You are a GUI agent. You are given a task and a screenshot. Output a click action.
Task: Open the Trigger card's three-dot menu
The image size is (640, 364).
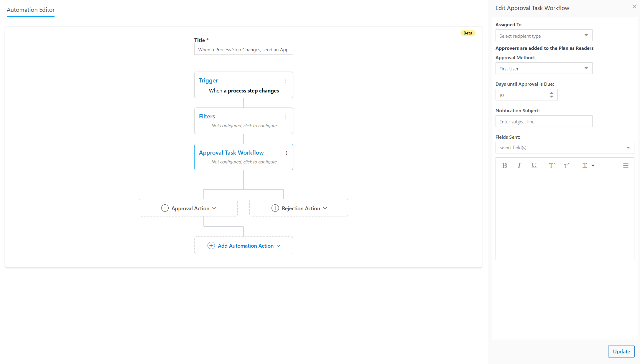tap(285, 81)
